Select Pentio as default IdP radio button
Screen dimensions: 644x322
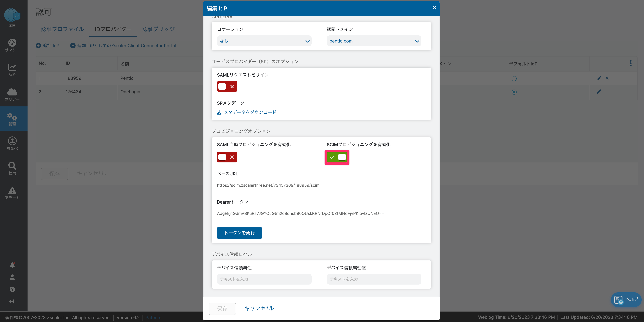(514, 79)
